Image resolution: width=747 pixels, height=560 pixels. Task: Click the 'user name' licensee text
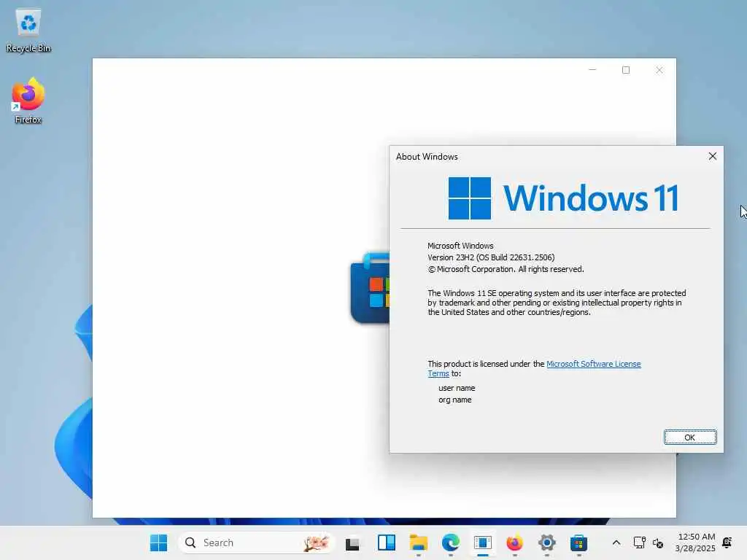(457, 388)
